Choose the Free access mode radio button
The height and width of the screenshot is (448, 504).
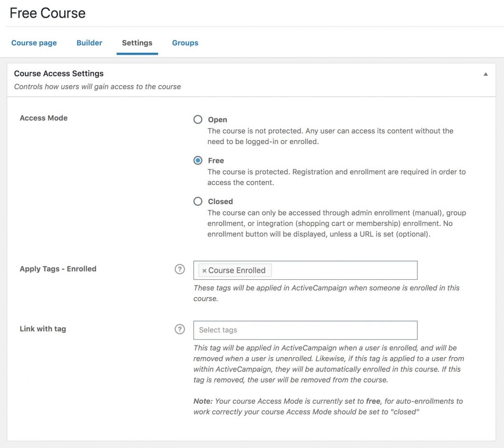tap(198, 161)
